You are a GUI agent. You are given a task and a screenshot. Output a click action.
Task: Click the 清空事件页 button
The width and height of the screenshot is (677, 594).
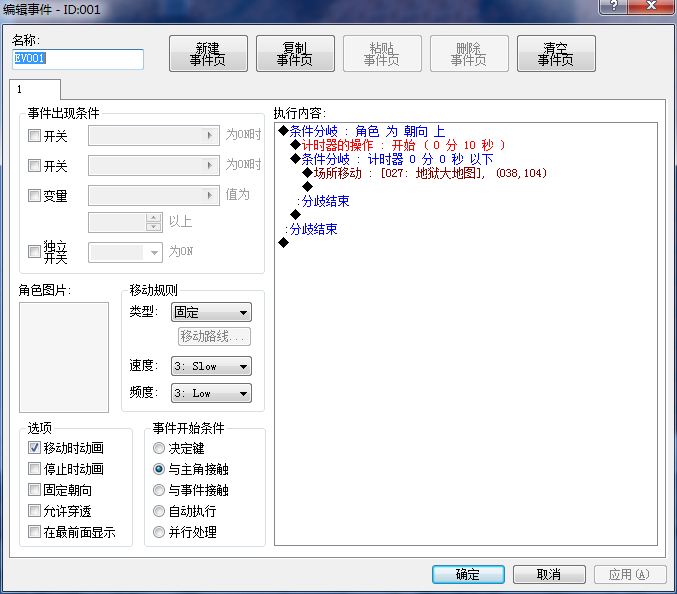tap(556, 54)
